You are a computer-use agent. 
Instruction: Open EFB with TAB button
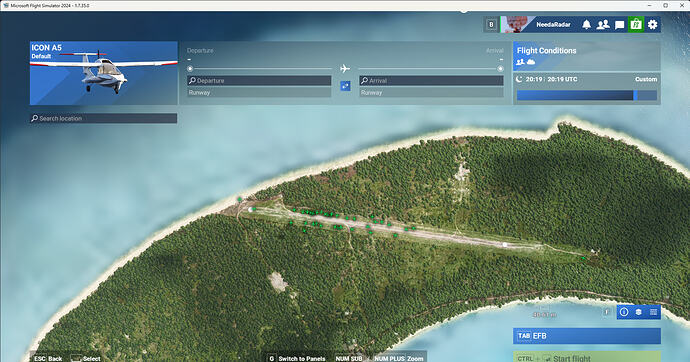[587, 336]
